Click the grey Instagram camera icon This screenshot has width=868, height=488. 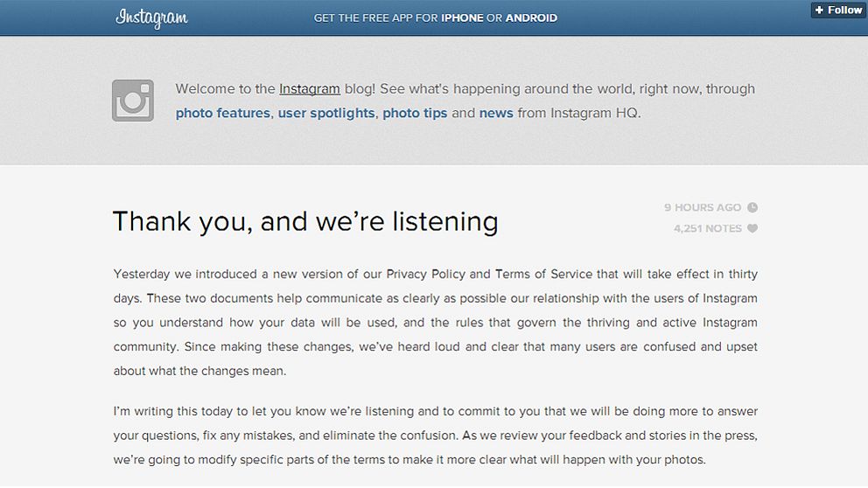pos(133,101)
